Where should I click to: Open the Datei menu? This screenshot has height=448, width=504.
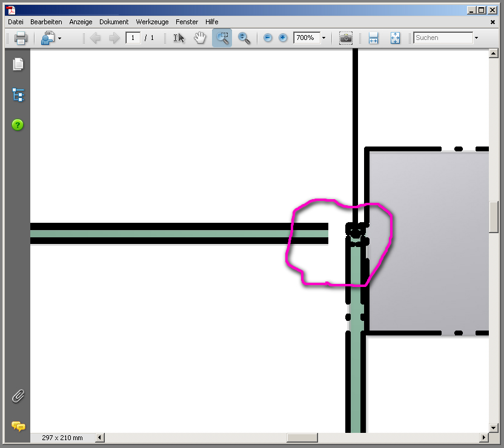16,22
